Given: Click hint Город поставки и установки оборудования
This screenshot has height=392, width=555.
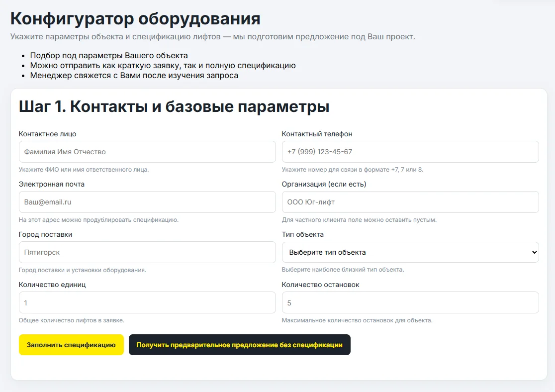Looking at the screenshot, I should pyautogui.click(x=83, y=270).
